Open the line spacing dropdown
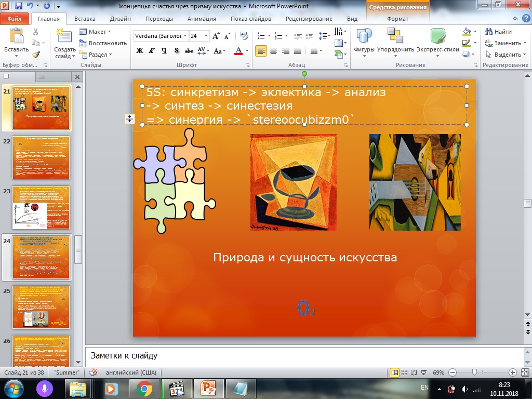 pyautogui.click(x=324, y=36)
